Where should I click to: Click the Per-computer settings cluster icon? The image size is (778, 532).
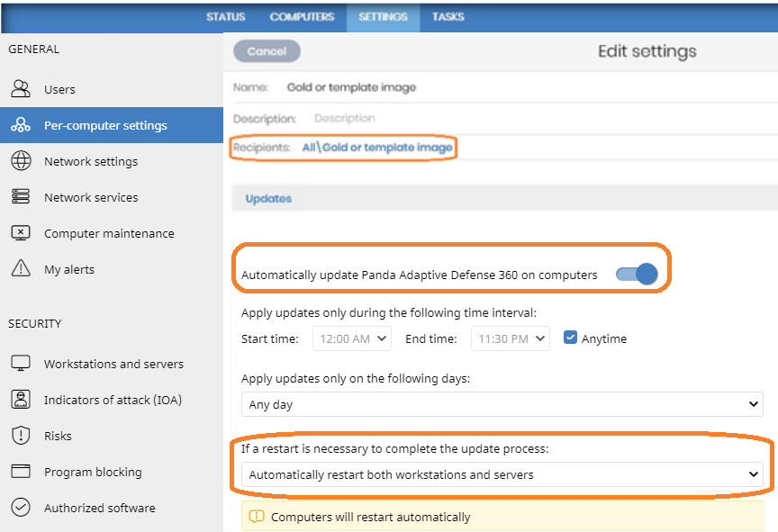[x=21, y=125]
